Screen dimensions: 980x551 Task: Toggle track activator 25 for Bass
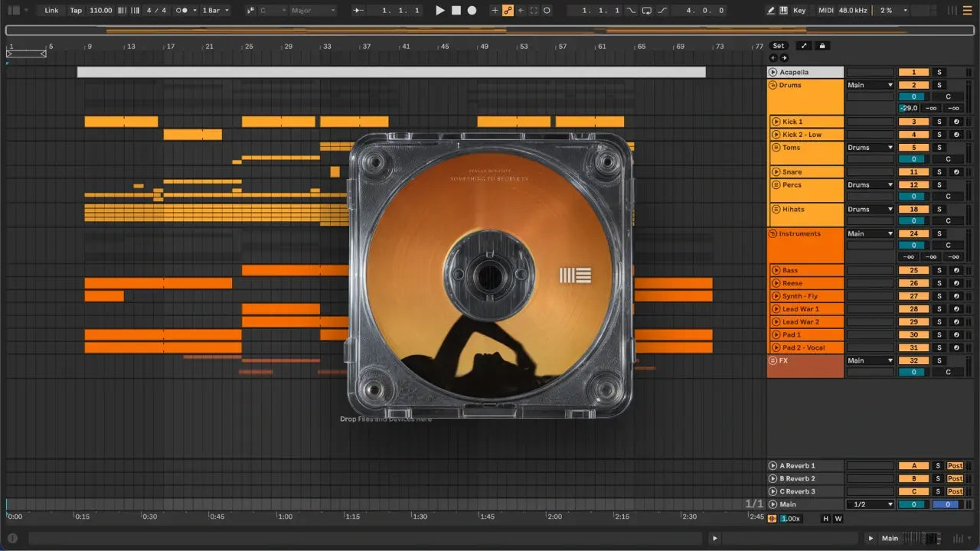point(913,270)
